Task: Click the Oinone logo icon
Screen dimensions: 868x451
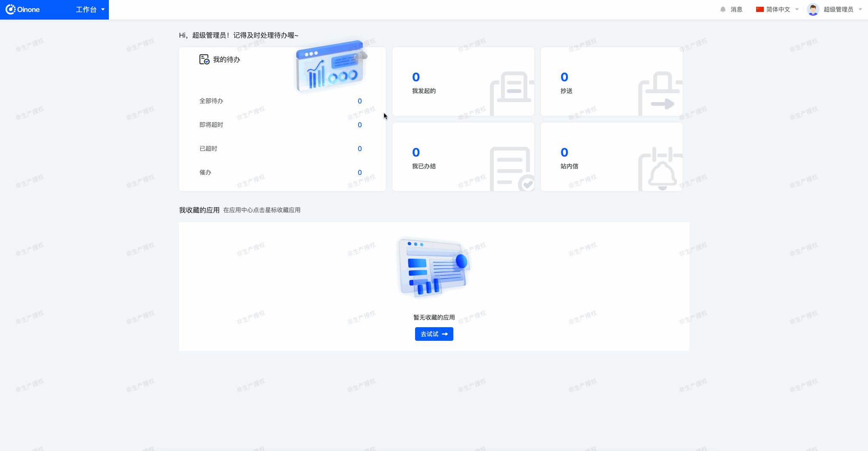Action: (x=11, y=9)
